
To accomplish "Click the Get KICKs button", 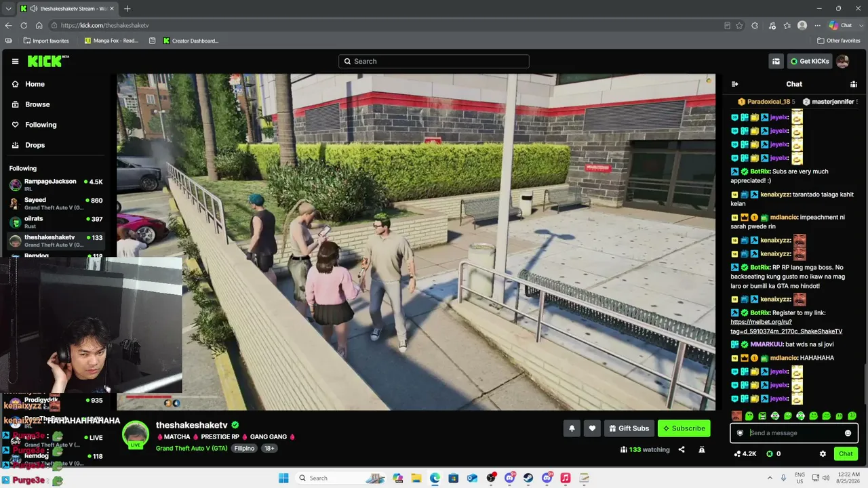I will (810, 61).
